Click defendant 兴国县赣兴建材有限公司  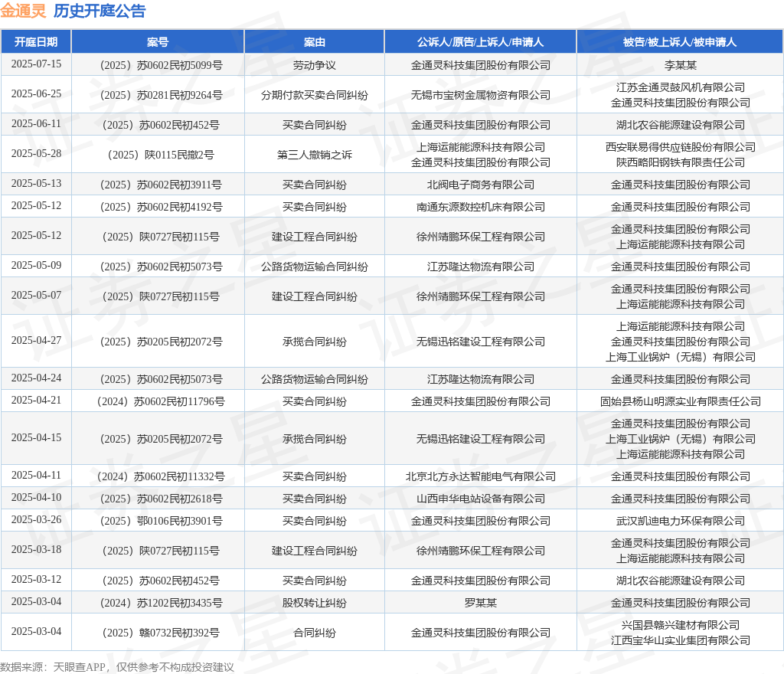pos(680,625)
